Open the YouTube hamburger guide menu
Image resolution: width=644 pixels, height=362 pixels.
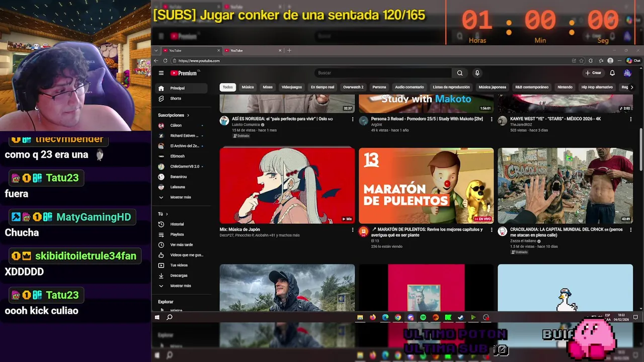pos(161,73)
